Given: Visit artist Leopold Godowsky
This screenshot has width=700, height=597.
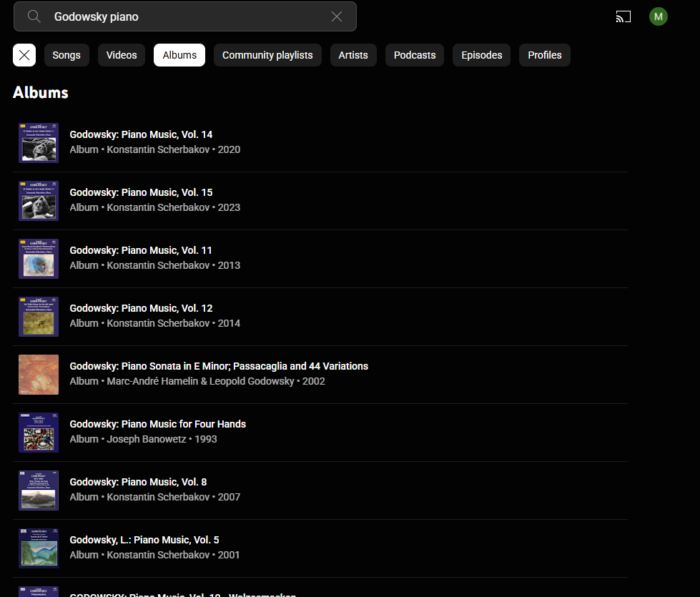Looking at the screenshot, I should pyautogui.click(x=252, y=381).
